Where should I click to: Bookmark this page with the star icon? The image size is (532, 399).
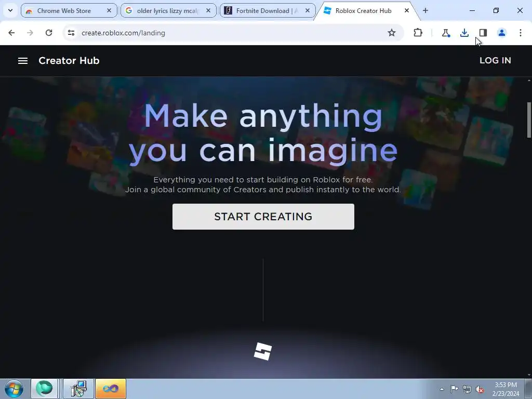coord(392,33)
